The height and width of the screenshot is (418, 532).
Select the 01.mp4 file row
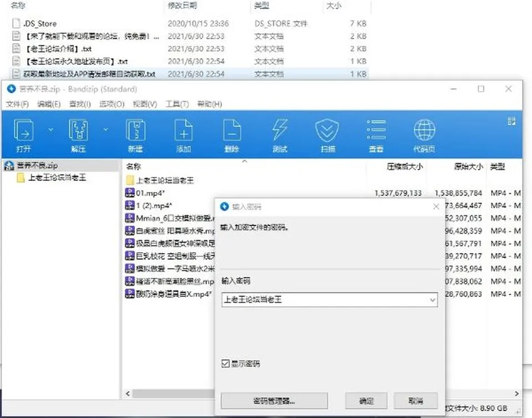(323, 193)
